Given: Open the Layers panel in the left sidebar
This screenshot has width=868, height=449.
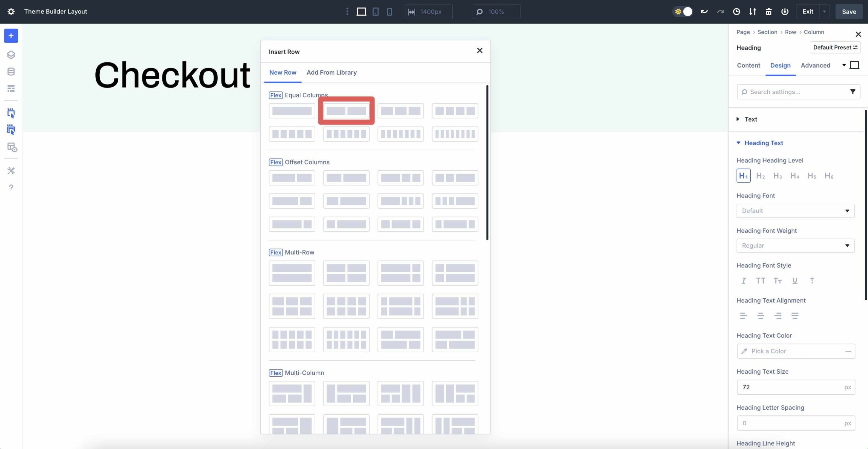Looking at the screenshot, I should (11, 54).
